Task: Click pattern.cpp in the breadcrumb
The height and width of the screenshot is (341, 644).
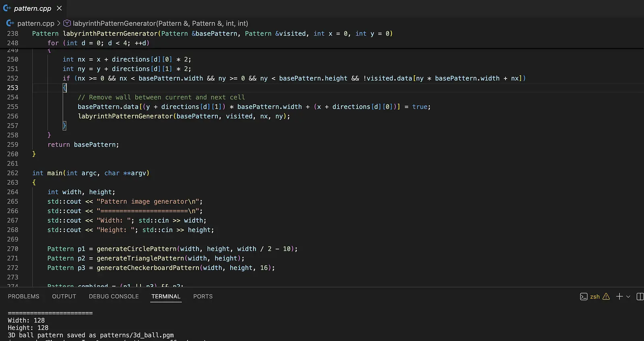Action: click(35, 23)
